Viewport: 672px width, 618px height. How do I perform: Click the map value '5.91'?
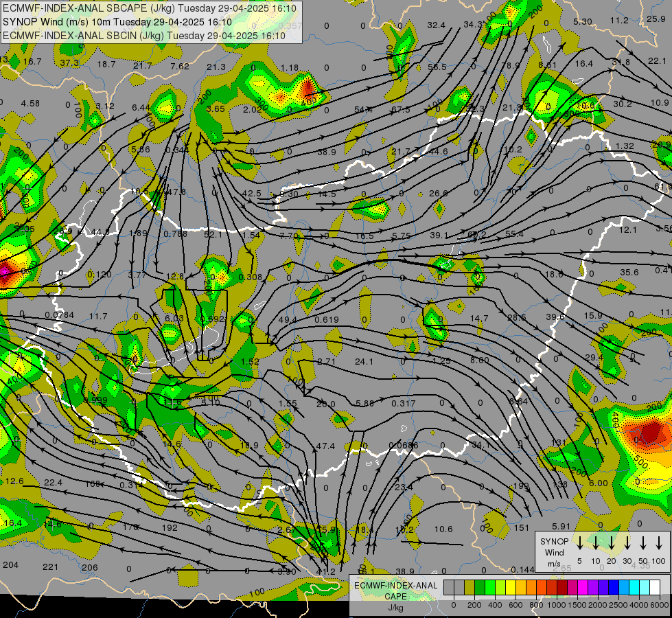pyautogui.click(x=561, y=526)
